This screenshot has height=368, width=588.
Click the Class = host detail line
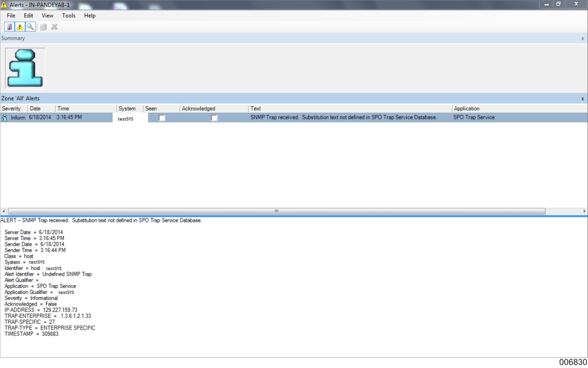point(19,256)
